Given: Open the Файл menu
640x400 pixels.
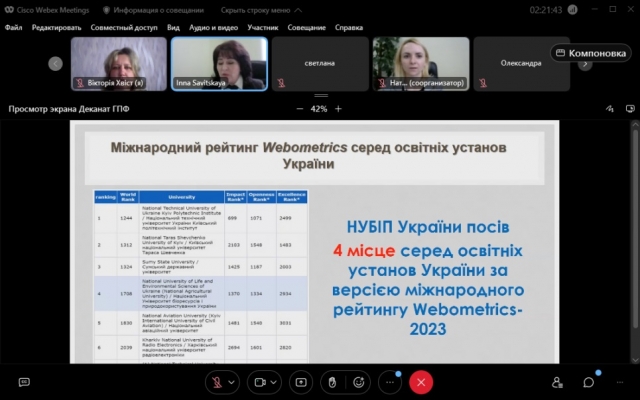Looking at the screenshot, I should tap(13, 27).
